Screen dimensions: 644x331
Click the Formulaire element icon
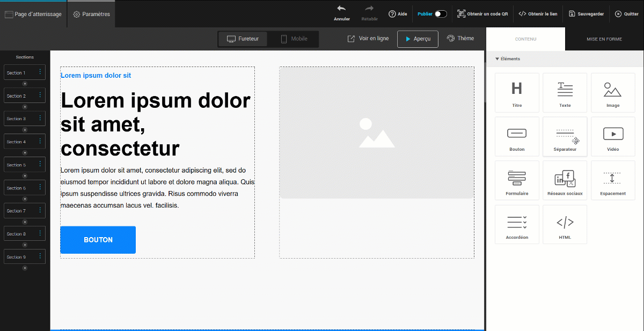pos(516,177)
